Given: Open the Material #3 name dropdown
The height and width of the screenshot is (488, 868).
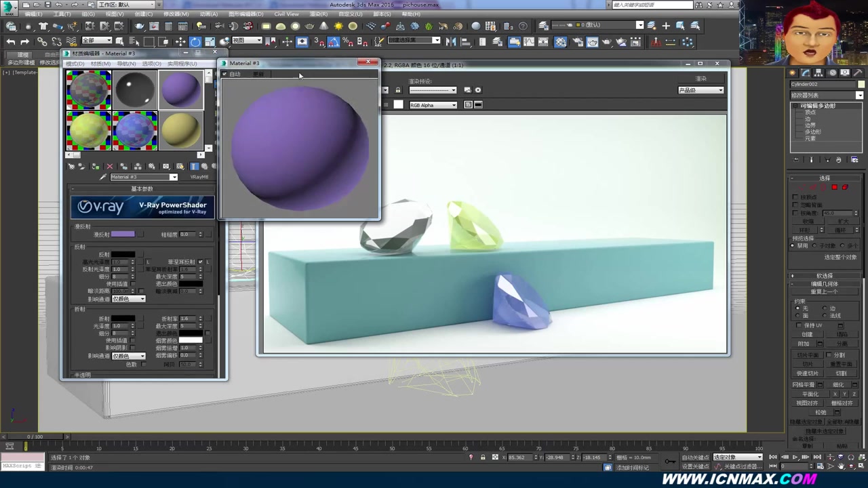Looking at the screenshot, I should tap(174, 177).
